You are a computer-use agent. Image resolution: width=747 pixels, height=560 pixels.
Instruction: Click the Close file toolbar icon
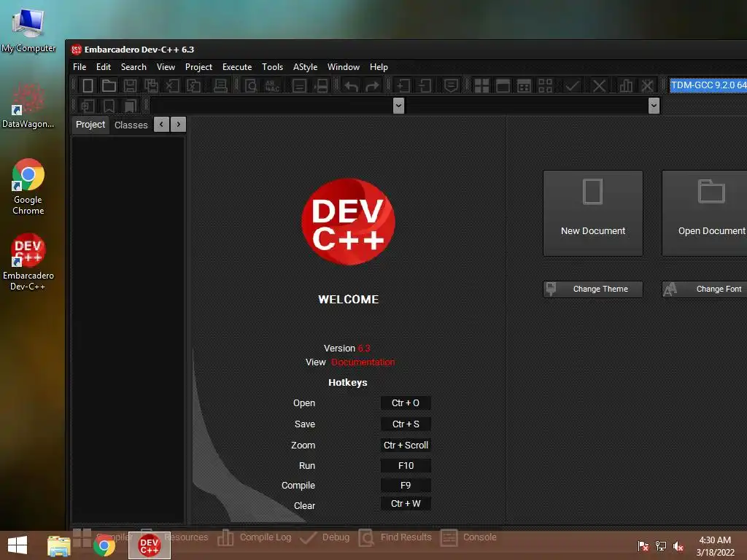(172, 86)
